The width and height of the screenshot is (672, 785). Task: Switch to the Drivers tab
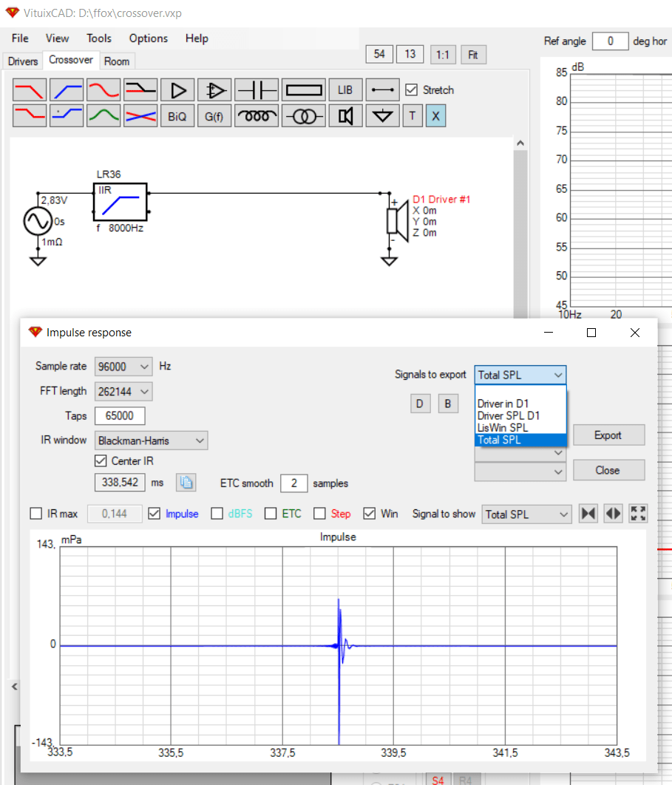[x=23, y=61]
